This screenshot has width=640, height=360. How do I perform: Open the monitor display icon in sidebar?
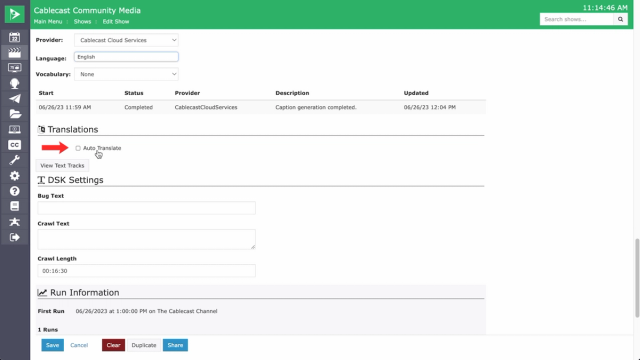tap(15, 68)
